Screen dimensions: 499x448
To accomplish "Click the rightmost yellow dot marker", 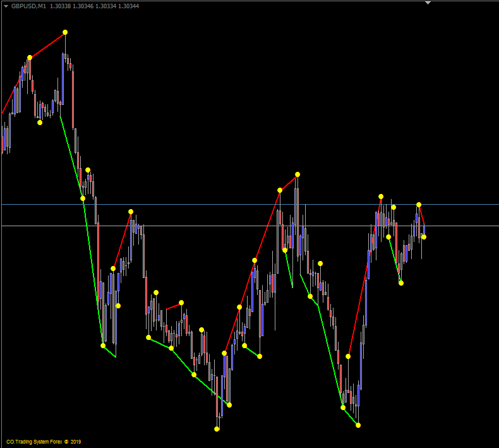I will coord(424,237).
